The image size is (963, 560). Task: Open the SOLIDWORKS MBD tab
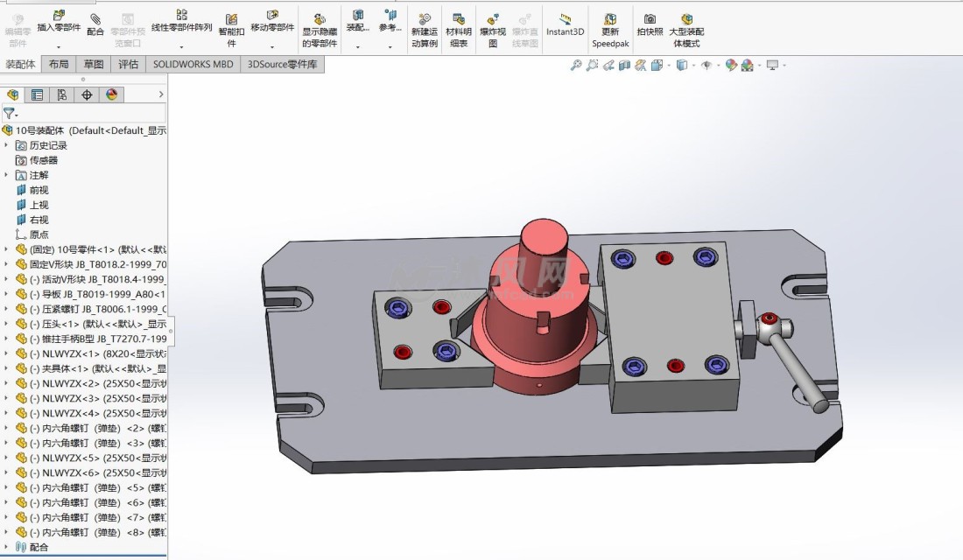(193, 64)
